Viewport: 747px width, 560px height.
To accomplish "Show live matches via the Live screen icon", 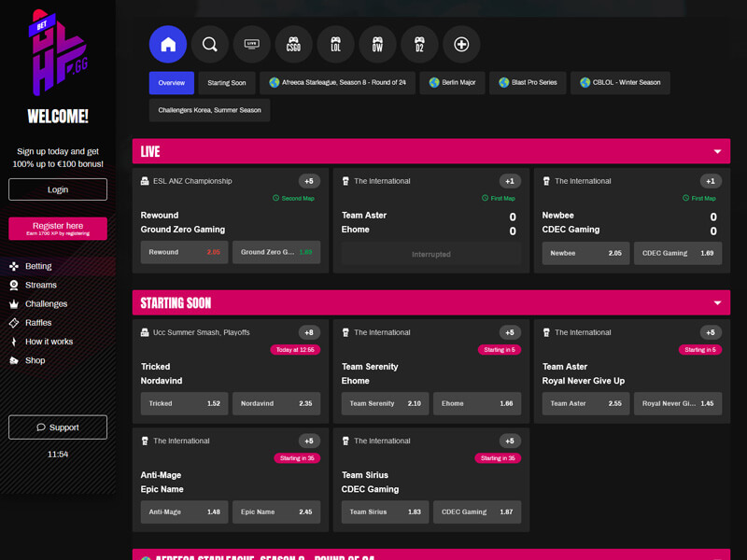I will 251,44.
